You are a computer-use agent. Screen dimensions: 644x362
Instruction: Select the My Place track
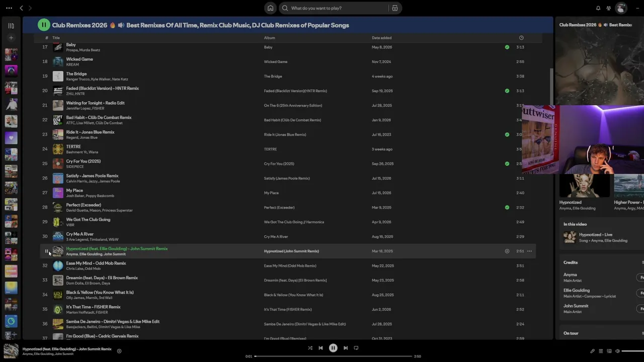coord(74,191)
